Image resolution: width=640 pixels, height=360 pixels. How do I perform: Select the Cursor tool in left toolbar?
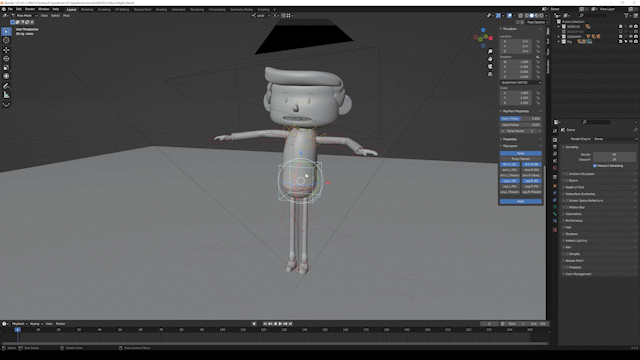click(x=6, y=40)
